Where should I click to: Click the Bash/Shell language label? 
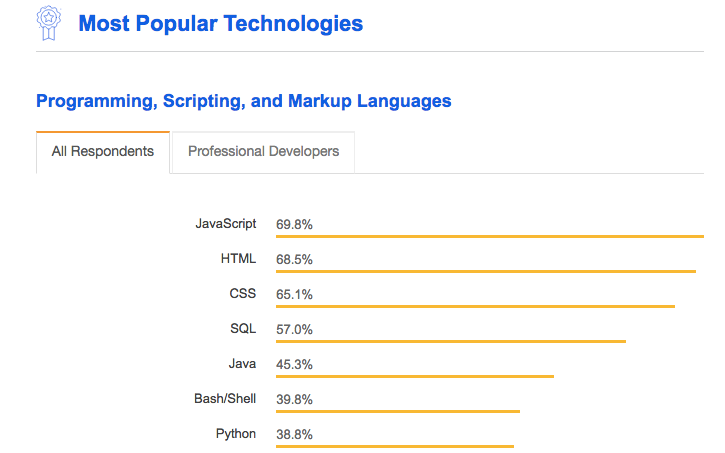(225, 399)
